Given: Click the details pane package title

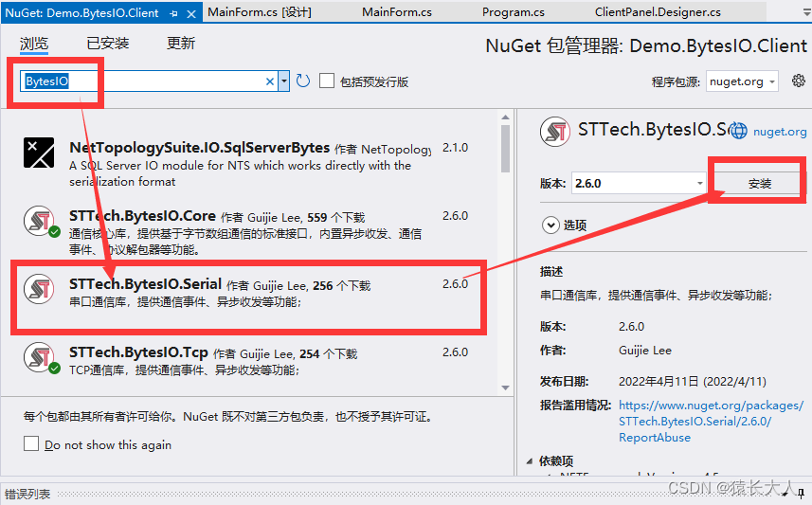Looking at the screenshot, I should pyautogui.click(x=653, y=130).
